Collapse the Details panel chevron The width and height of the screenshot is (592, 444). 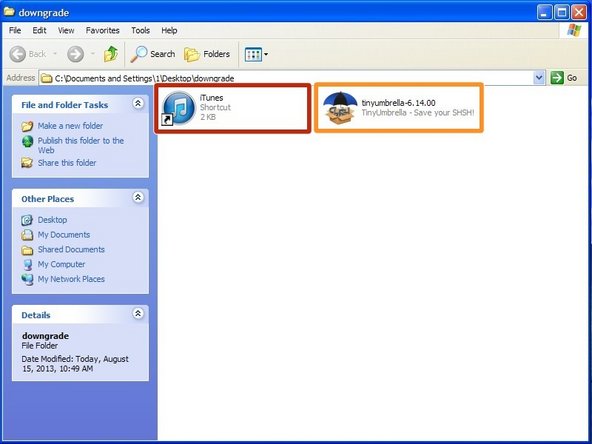(138, 313)
